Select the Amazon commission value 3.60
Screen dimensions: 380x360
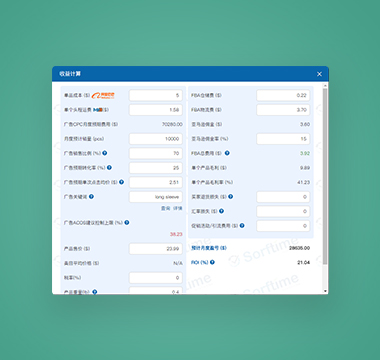(x=305, y=124)
